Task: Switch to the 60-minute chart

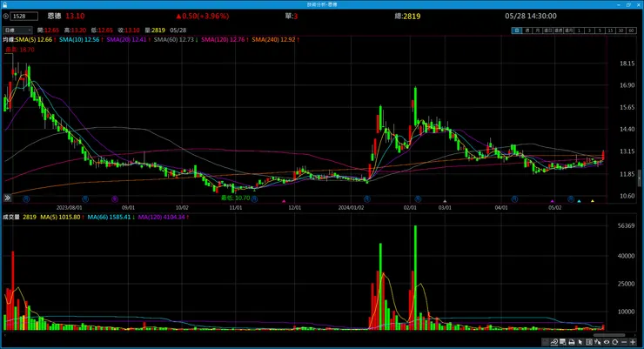Action: point(631,30)
